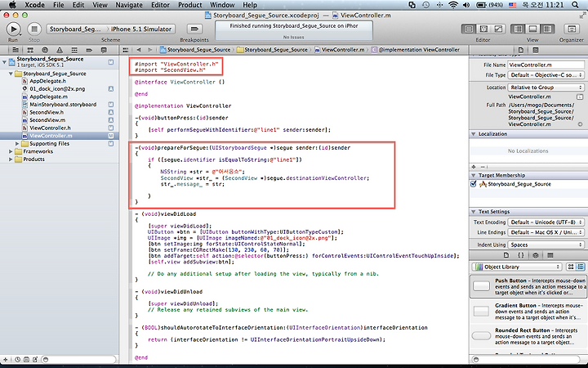Screen dimensions: 588x368
Task: Select the Push Button library item
Action: coord(528,286)
